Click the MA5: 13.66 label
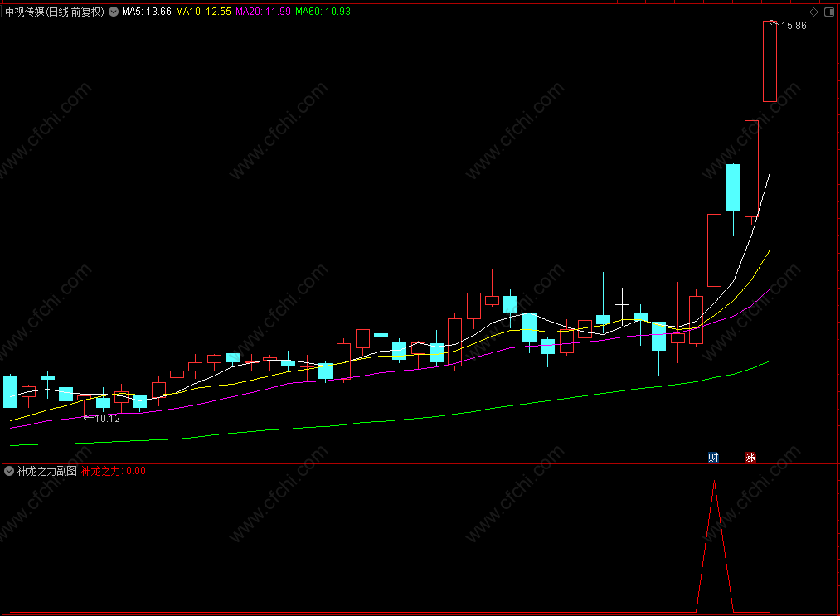Viewport: 840px width, 616px height. [147, 12]
